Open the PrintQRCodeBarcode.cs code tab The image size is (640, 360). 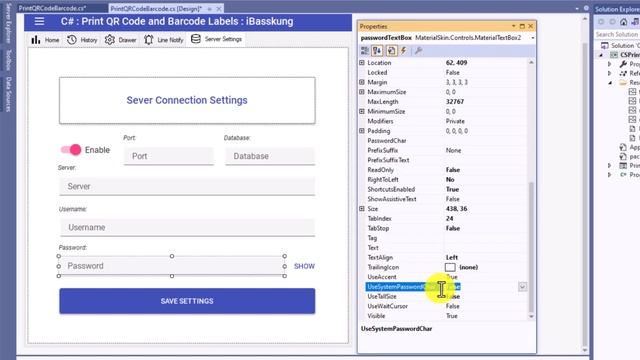[52, 8]
